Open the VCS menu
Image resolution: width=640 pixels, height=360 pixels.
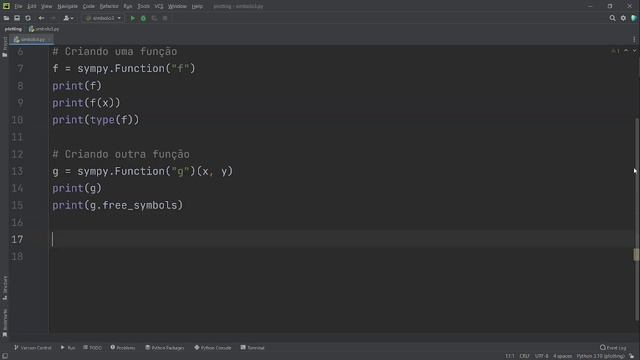point(159,6)
